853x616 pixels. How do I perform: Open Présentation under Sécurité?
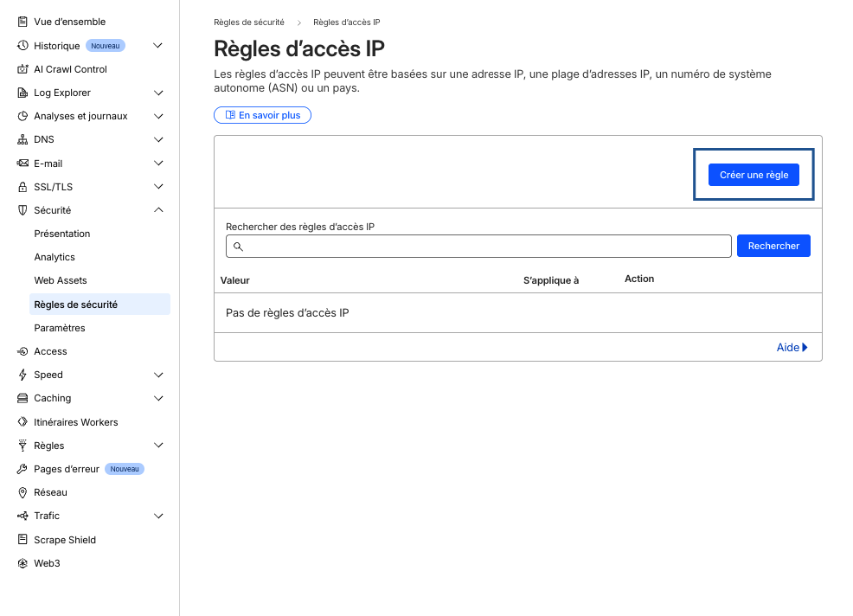point(62,234)
